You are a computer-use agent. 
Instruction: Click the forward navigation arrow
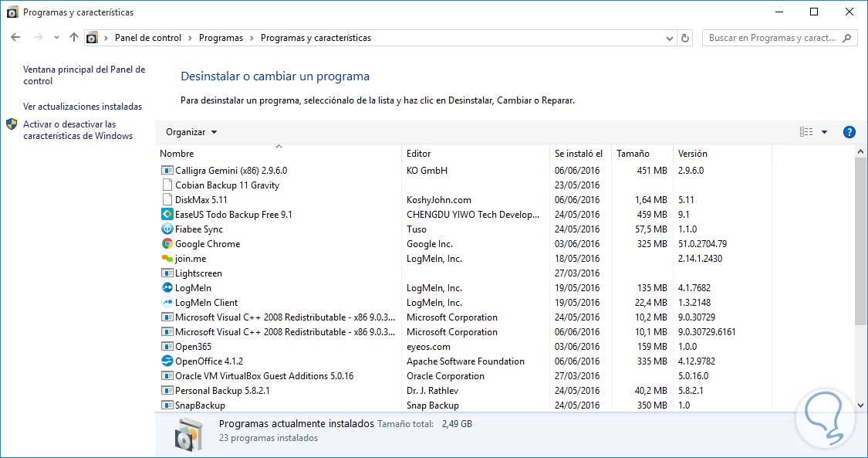(x=39, y=37)
